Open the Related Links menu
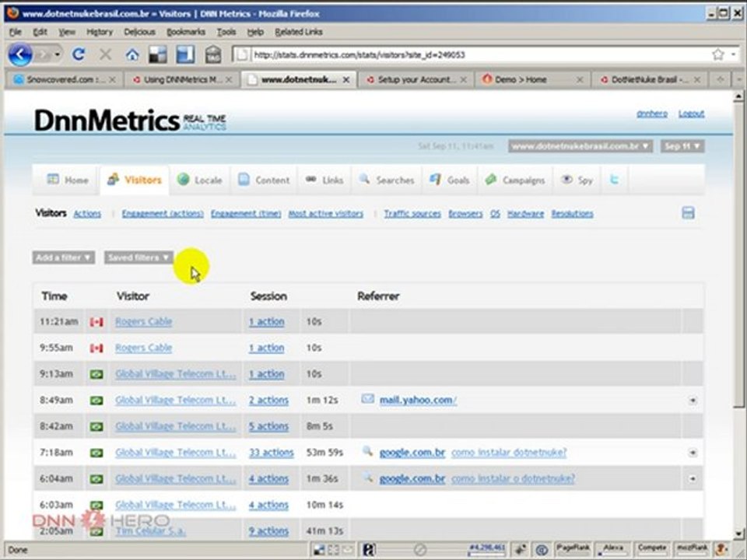This screenshot has height=560, width=747. pyautogui.click(x=299, y=32)
